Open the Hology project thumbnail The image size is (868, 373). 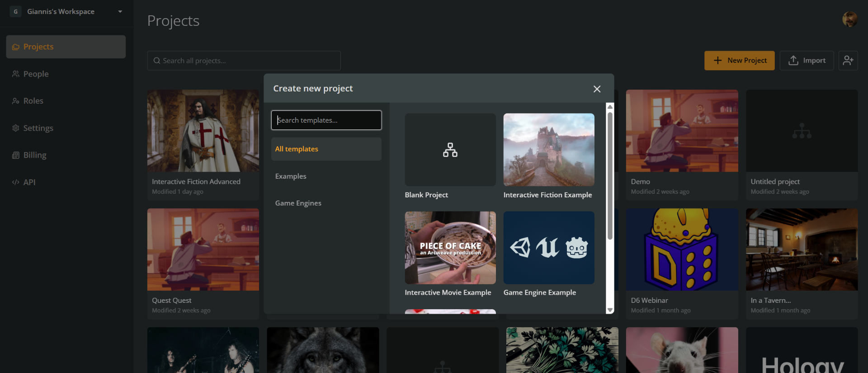(802, 350)
